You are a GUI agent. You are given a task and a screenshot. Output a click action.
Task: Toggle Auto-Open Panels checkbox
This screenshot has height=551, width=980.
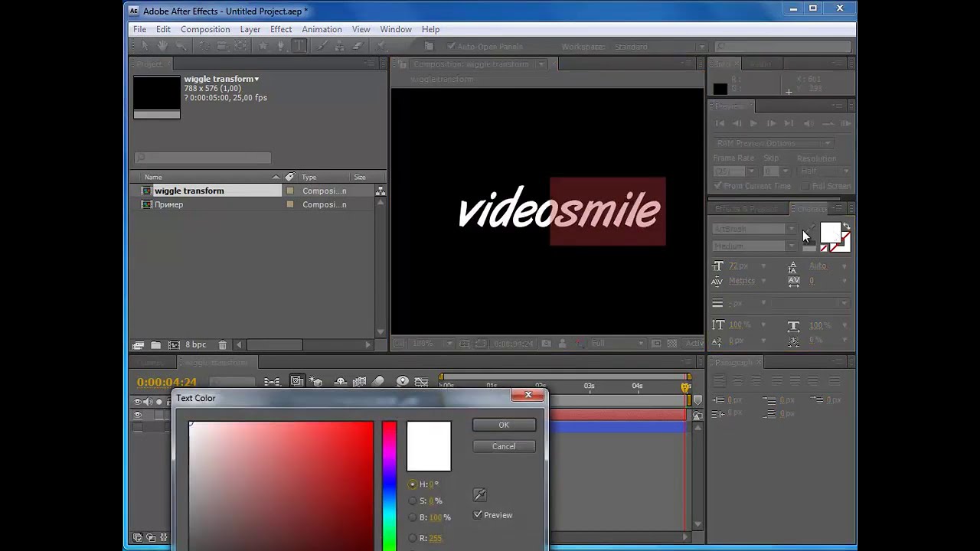451,47
